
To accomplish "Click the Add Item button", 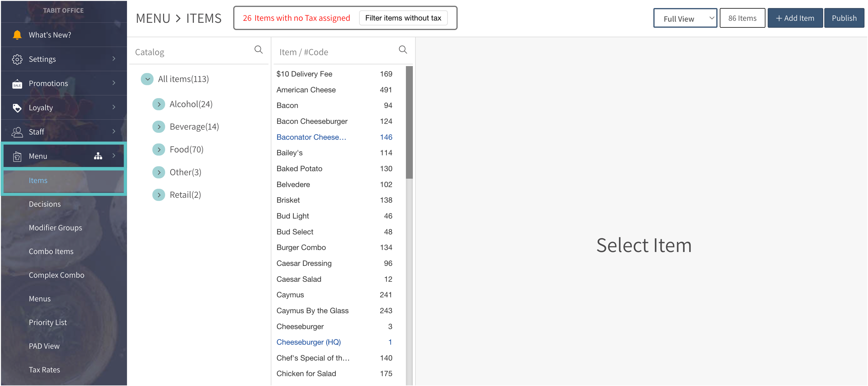I will point(795,18).
